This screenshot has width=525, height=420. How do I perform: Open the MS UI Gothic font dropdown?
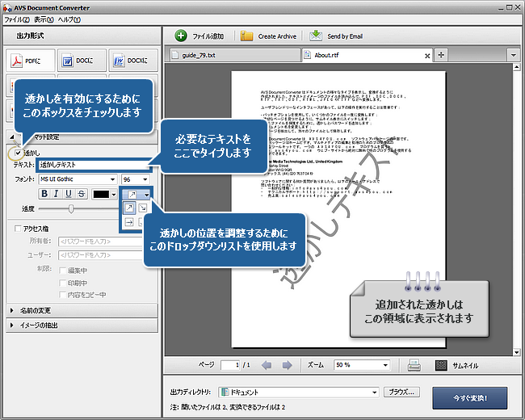111,179
